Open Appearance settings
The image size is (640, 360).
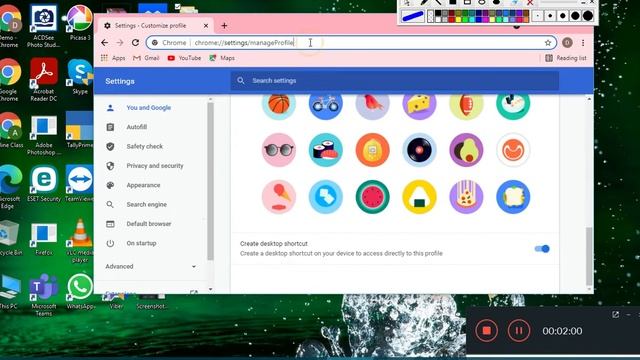(143, 185)
